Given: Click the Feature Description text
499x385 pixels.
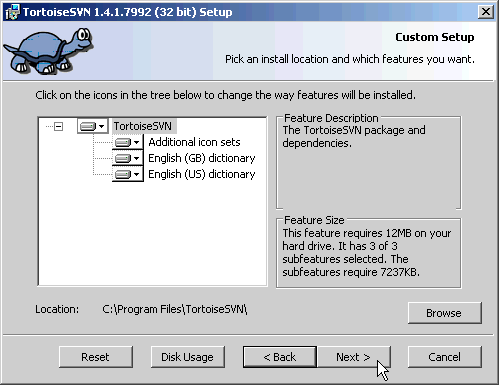Looking at the screenshot, I should [x=354, y=136].
